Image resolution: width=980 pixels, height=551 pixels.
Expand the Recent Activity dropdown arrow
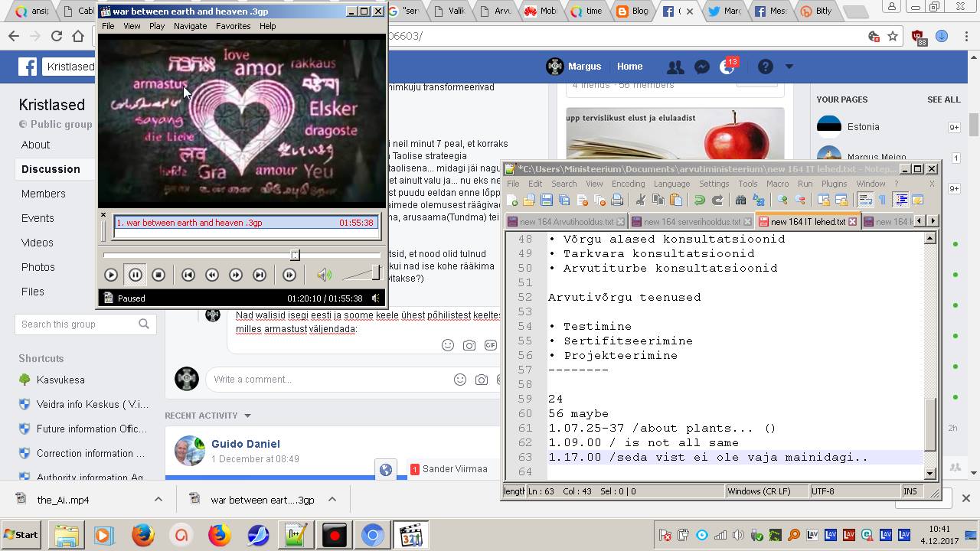247,416
